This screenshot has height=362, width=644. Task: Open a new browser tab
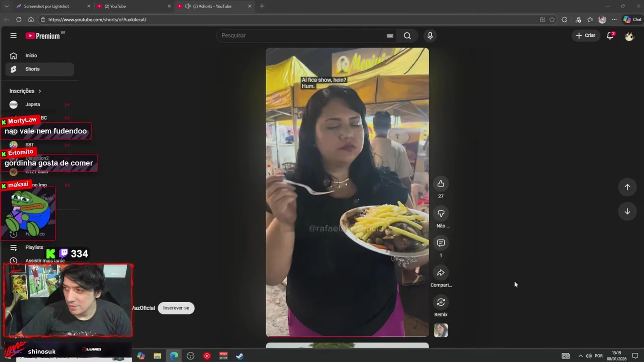point(262,6)
